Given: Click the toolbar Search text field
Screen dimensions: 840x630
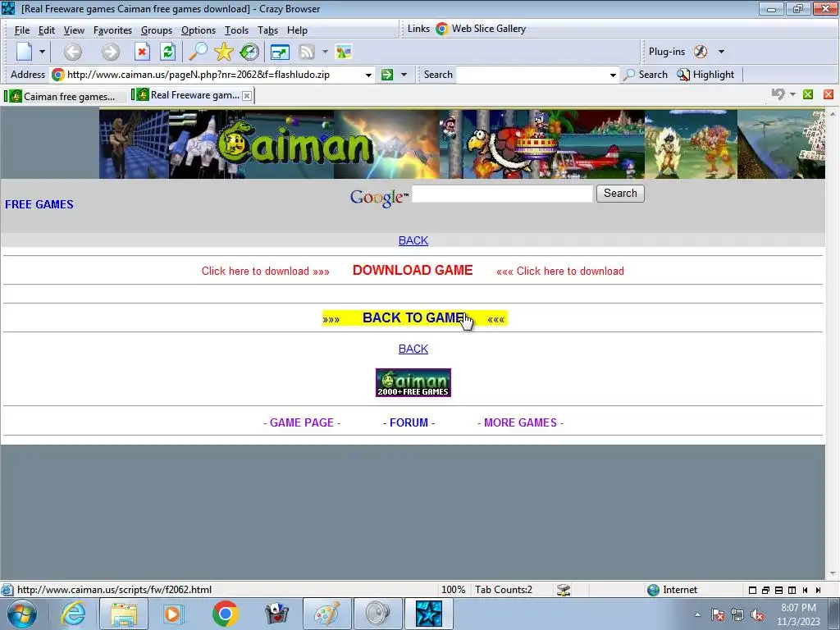Looking at the screenshot, I should click(532, 75).
